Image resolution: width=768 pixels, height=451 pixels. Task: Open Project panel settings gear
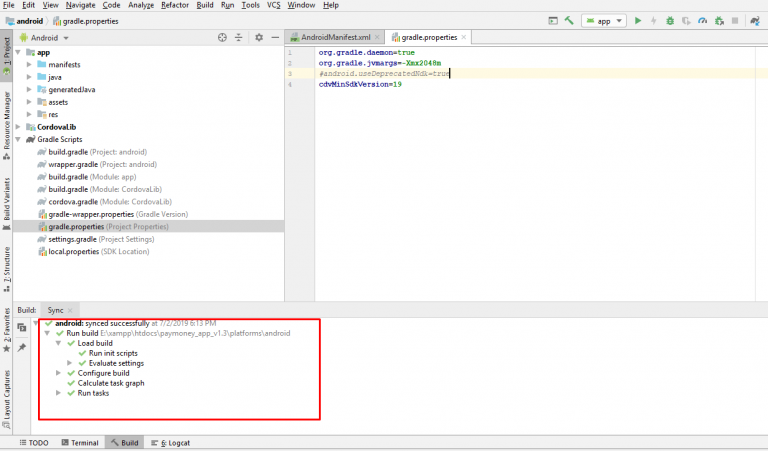(x=258, y=37)
